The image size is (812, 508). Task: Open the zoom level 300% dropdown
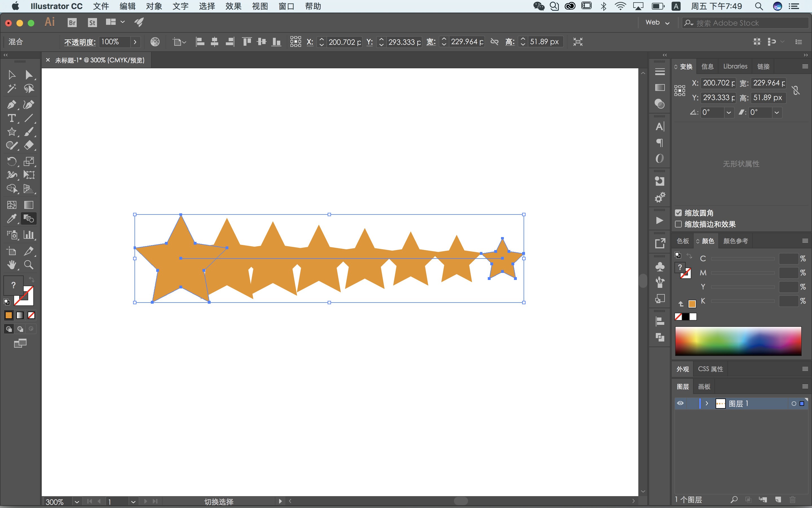point(77,502)
